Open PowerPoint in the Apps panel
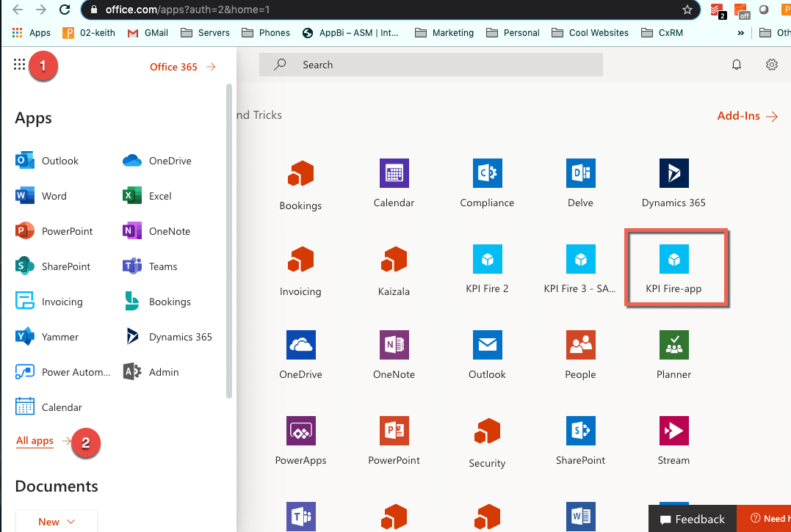The image size is (791, 532). tap(54, 231)
